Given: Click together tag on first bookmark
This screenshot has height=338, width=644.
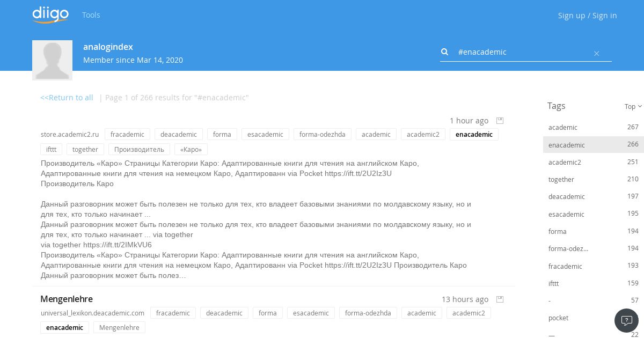Looking at the screenshot, I should 85,149.
